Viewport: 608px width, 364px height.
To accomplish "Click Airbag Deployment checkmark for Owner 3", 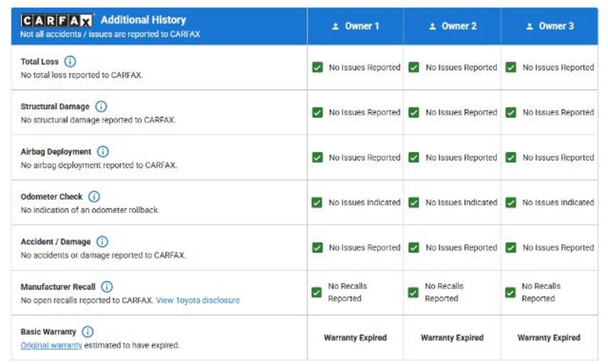I will coord(511,157).
